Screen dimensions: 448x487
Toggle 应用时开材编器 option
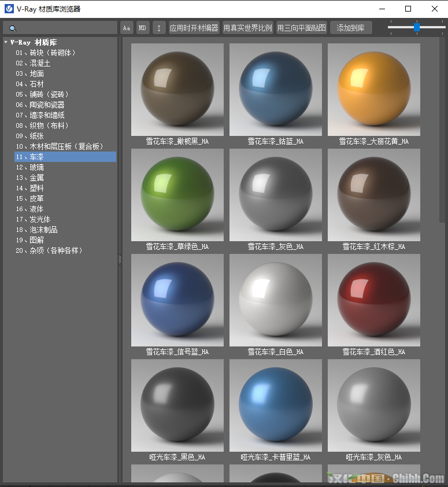click(x=194, y=28)
